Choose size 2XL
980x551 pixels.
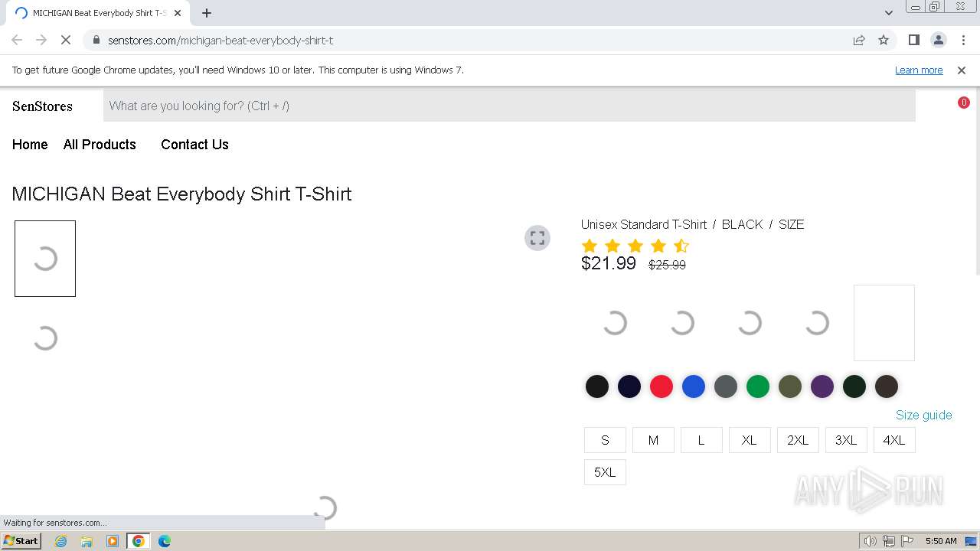tap(798, 440)
